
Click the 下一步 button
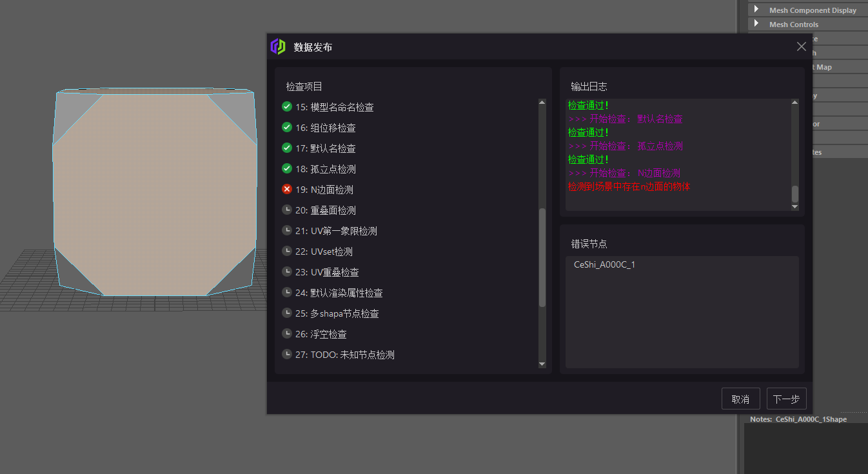click(x=786, y=399)
